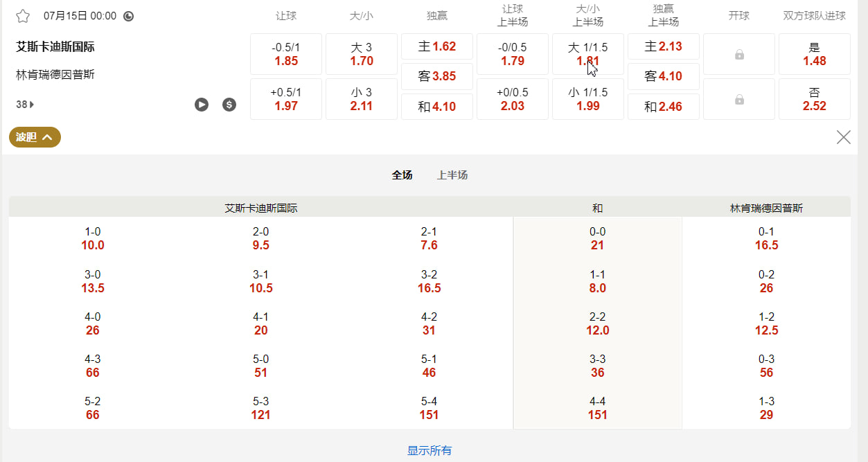
Task: Select first half handicap -0/0.5 at 1.79
Action: point(513,54)
